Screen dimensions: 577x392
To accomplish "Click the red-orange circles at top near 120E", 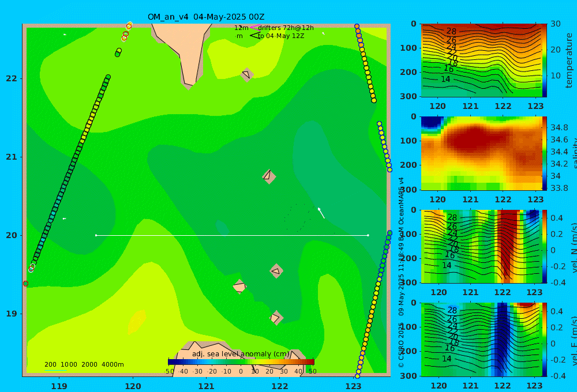I will point(126,31).
